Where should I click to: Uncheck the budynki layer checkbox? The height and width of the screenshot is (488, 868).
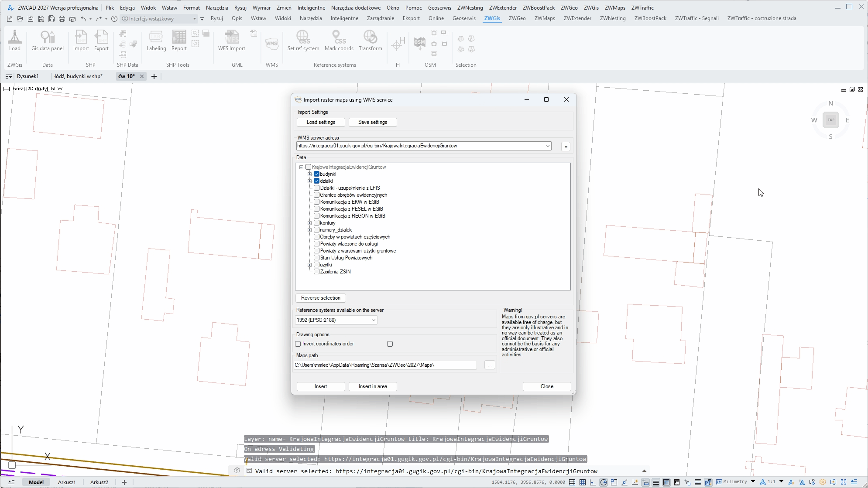point(317,174)
